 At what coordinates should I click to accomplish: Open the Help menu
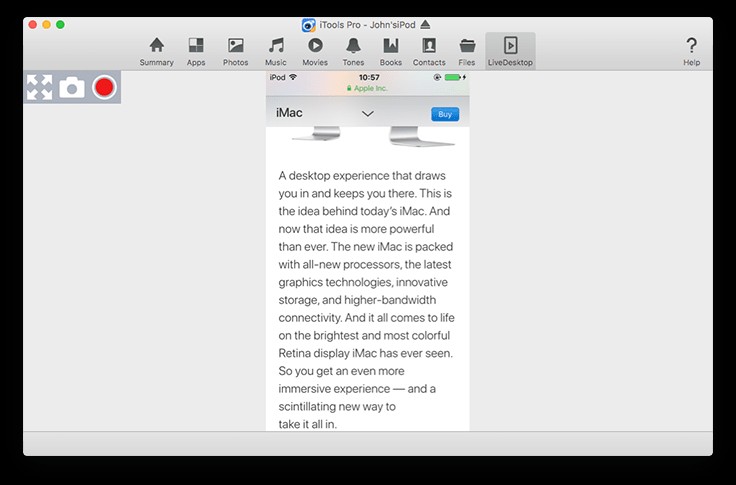(691, 51)
